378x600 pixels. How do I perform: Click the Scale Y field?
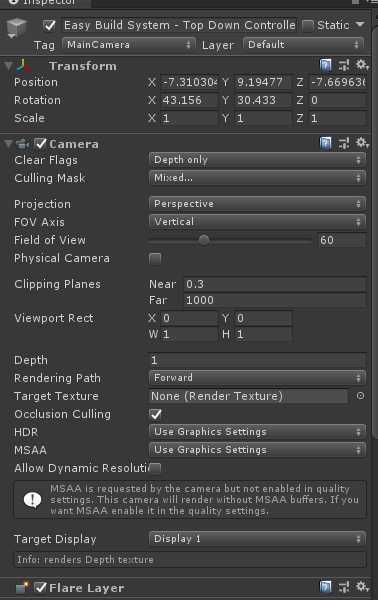tap(262, 118)
